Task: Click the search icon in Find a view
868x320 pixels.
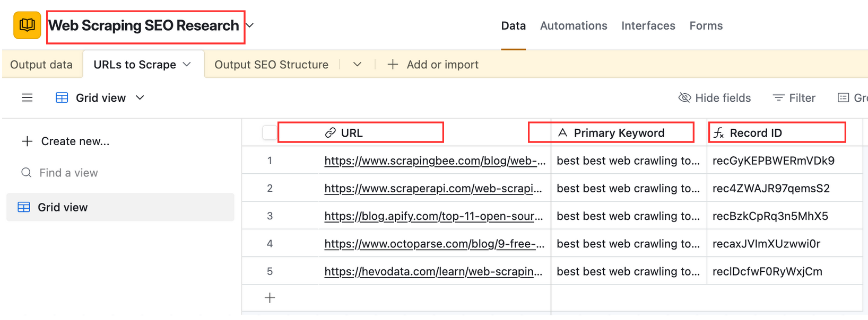Action: pos(26,173)
